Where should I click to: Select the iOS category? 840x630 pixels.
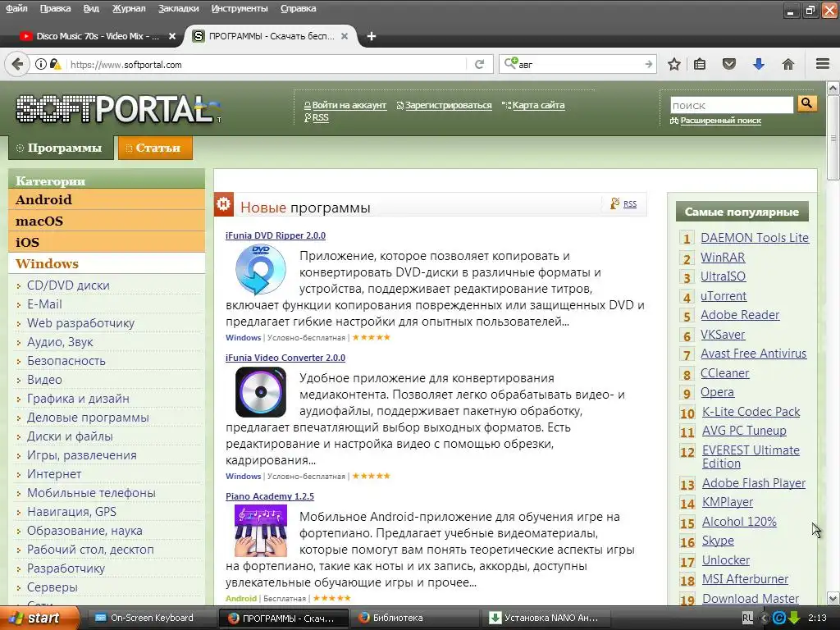(107, 242)
